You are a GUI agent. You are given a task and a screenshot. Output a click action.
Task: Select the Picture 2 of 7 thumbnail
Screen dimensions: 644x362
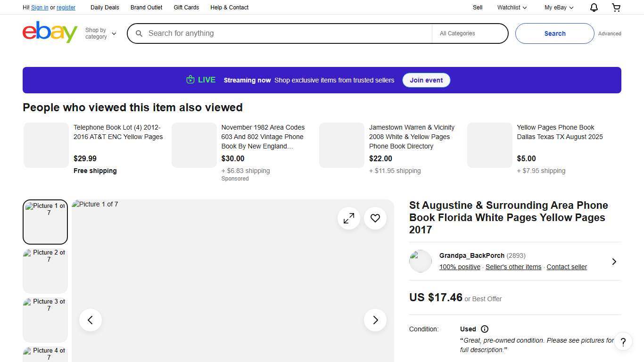point(45,271)
